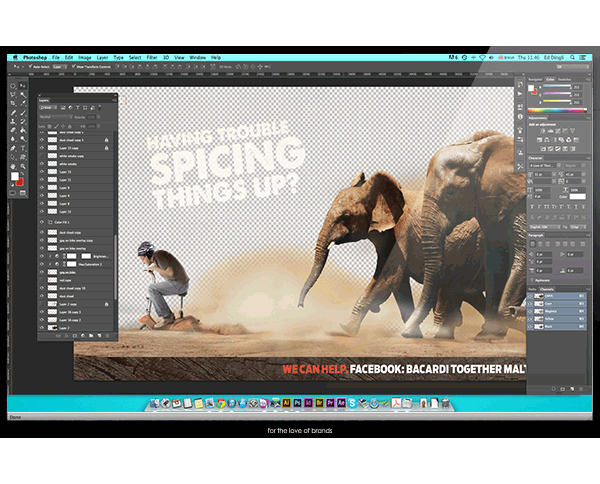
Task: Toggle the Hyphenate checkbox
Action: pyautogui.click(x=532, y=280)
